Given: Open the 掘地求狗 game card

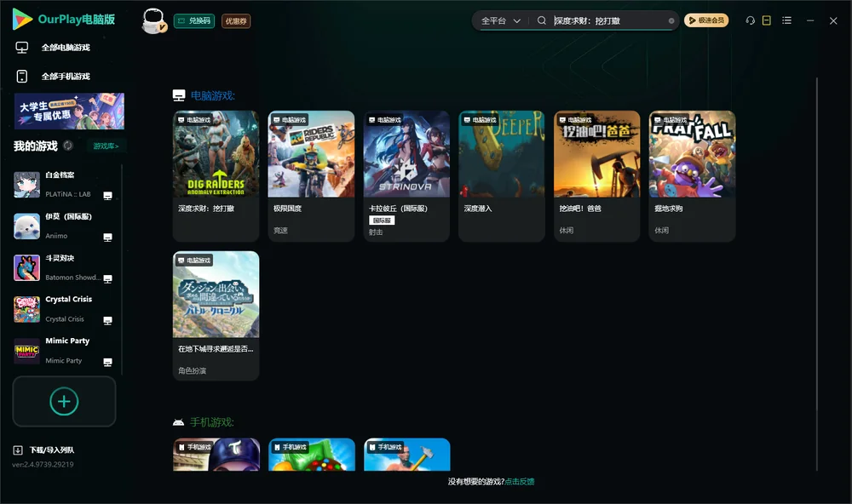Looking at the screenshot, I should [692, 176].
